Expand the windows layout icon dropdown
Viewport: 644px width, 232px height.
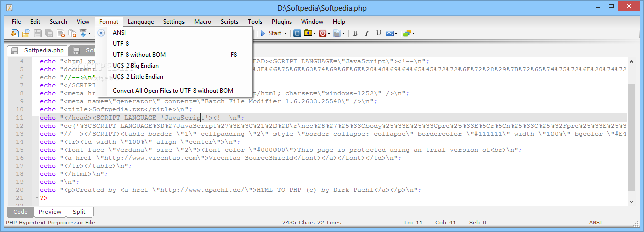413,34
